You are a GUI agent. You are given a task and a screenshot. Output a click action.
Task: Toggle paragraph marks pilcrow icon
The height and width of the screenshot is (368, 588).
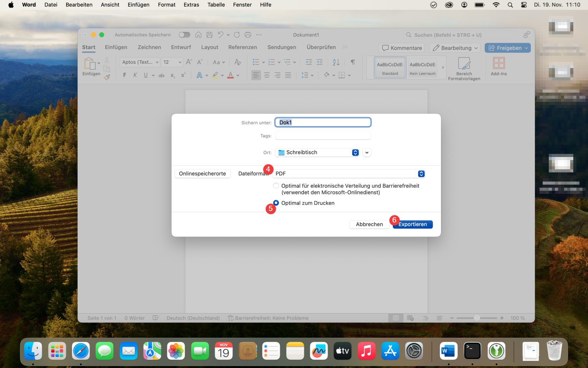(x=353, y=62)
